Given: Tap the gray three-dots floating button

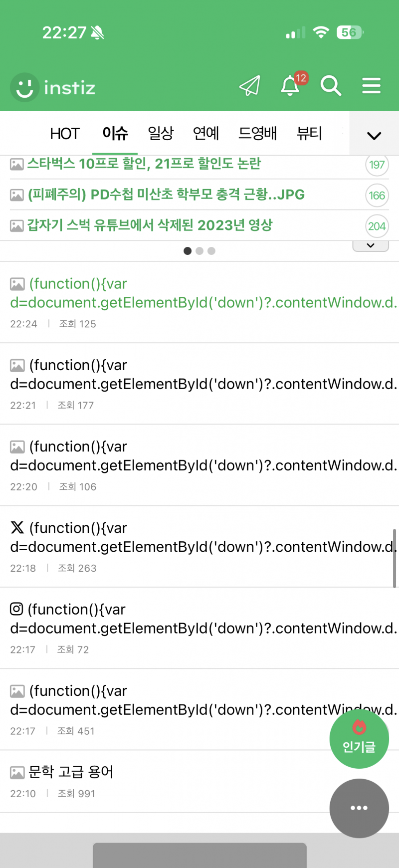Looking at the screenshot, I should click(x=359, y=808).
